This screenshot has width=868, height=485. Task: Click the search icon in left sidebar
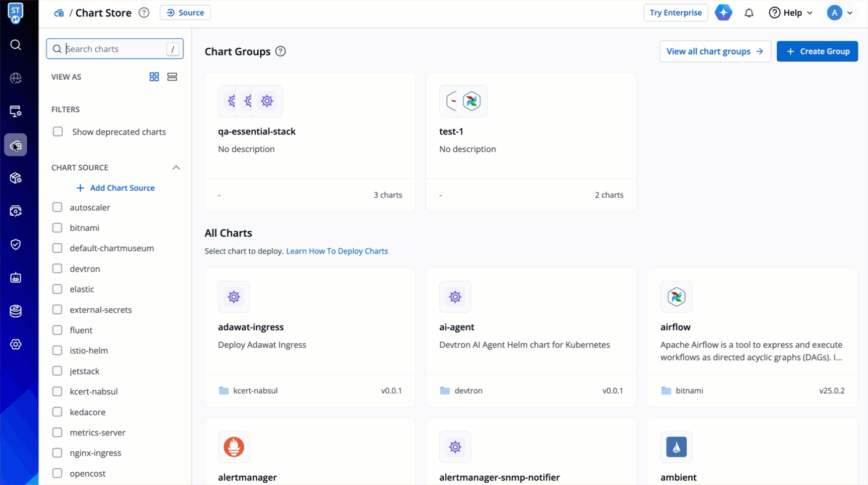coord(16,45)
